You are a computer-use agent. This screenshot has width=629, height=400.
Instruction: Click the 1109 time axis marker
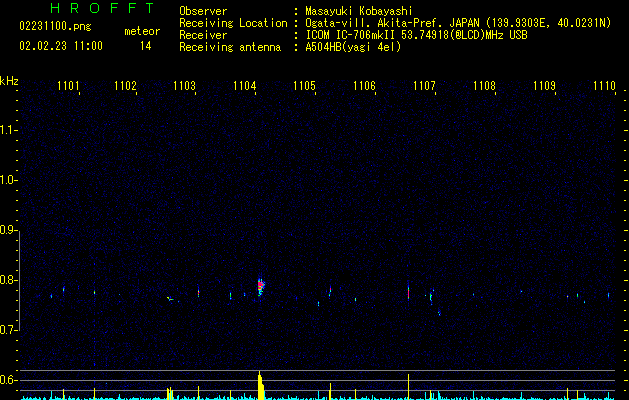point(544,85)
